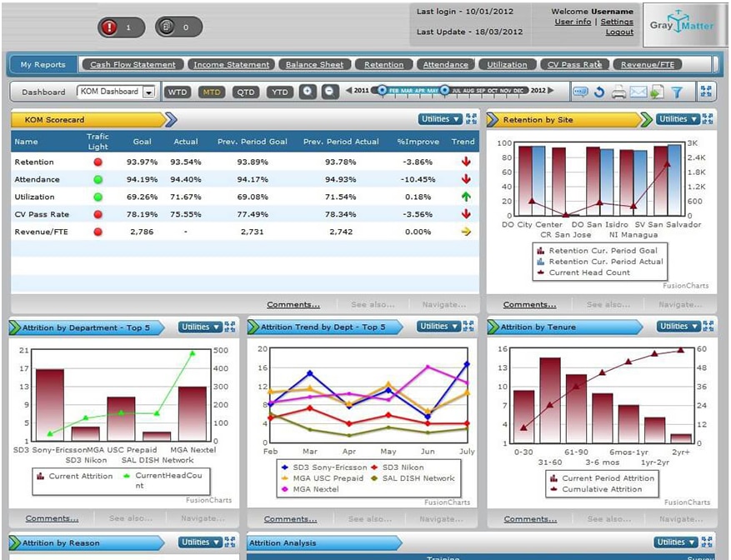Click the Logout link
Viewport: 731px width, 560px height.
[x=619, y=32]
